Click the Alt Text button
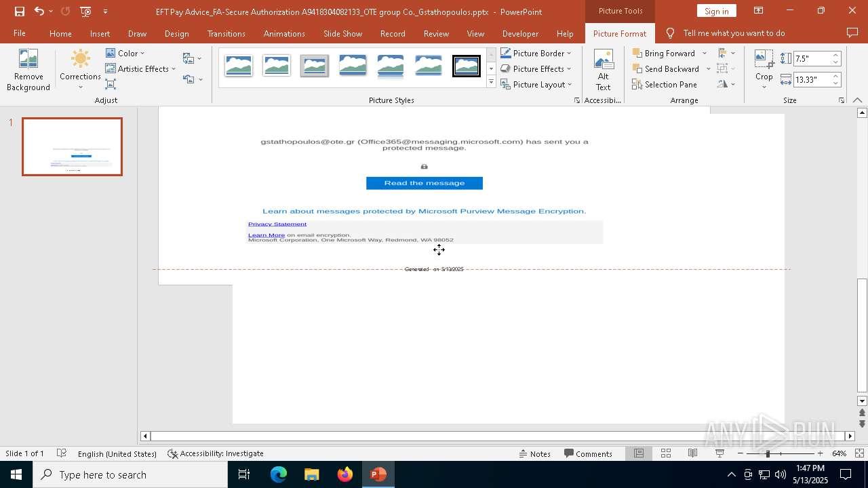Image resolution: width=868 pixels, height=488 pixels. point(603,70)
